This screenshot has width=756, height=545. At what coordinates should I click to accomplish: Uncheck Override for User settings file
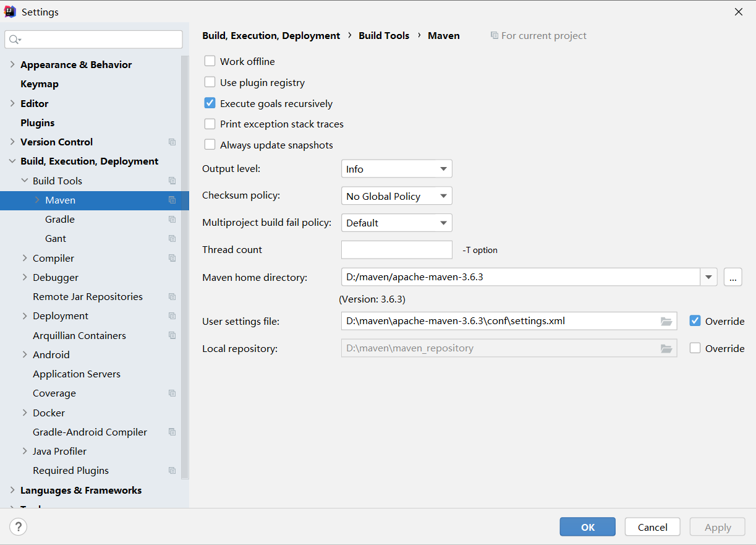[695, 321]
